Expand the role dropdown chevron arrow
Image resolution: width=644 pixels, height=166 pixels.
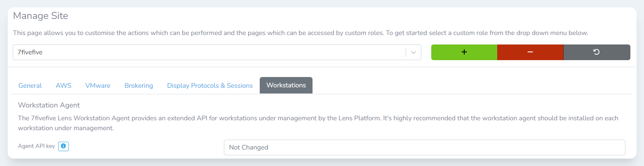pyautogui.click(x=414, y=52)
